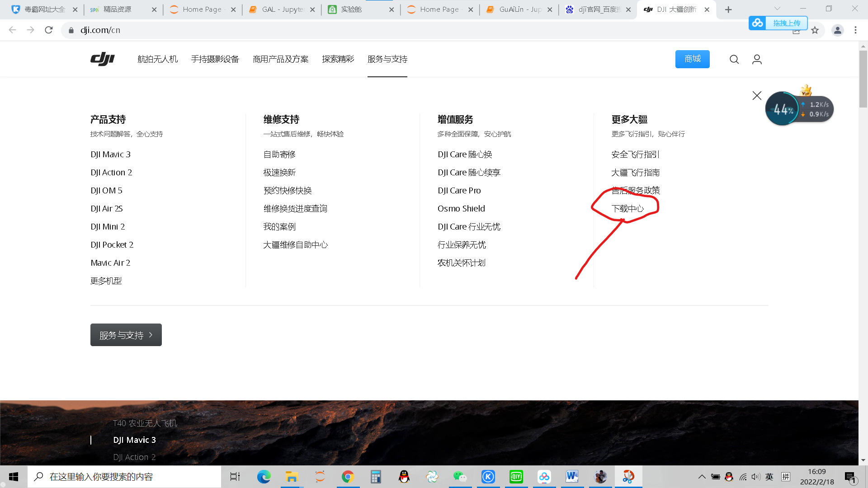Open WeChat from taskbar
The width and height of the screenshot is (868, 488).
pyautogui.click(x=460, y=477)
